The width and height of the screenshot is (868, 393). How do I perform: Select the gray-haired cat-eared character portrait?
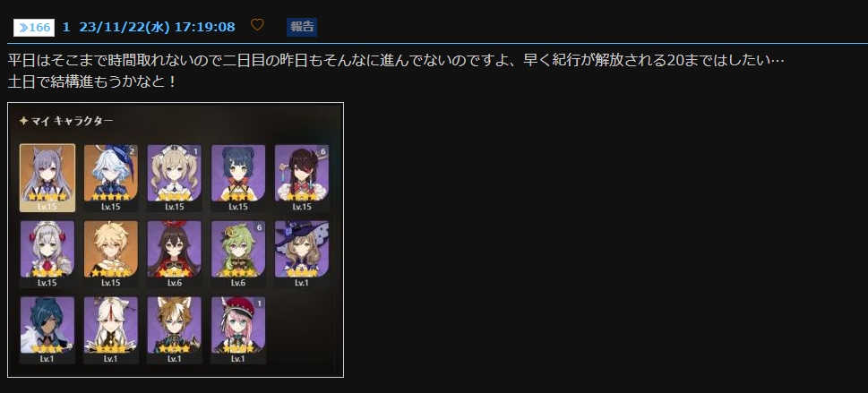point(47,177)
